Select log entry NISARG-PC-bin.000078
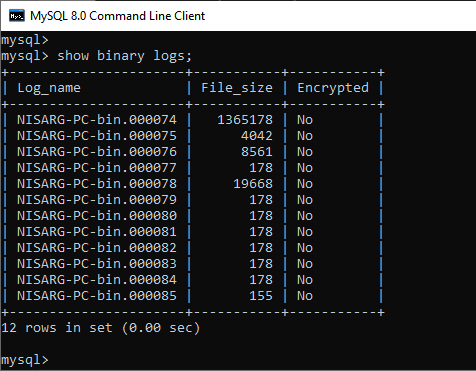Screen dimensions: 476x371 (97, 184)
